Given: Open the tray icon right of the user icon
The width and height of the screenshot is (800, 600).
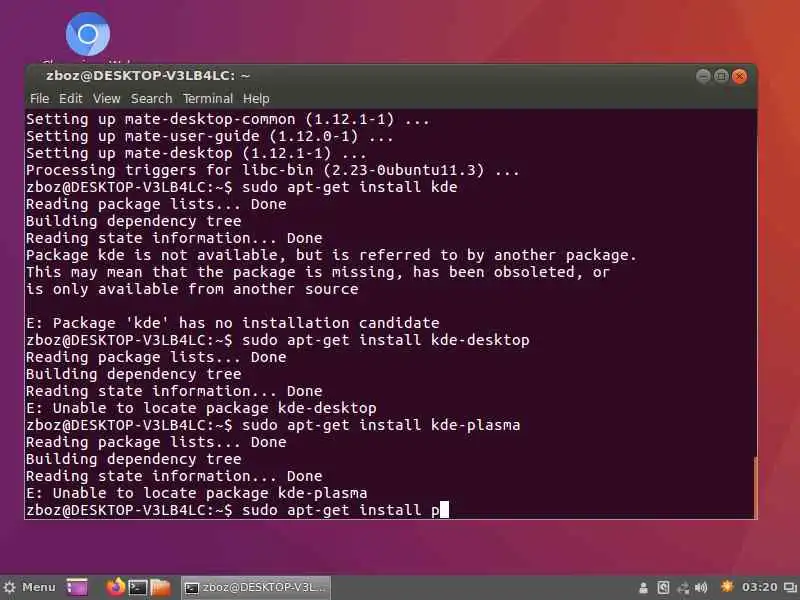Looking at the screenshot, I should [663, 588].
